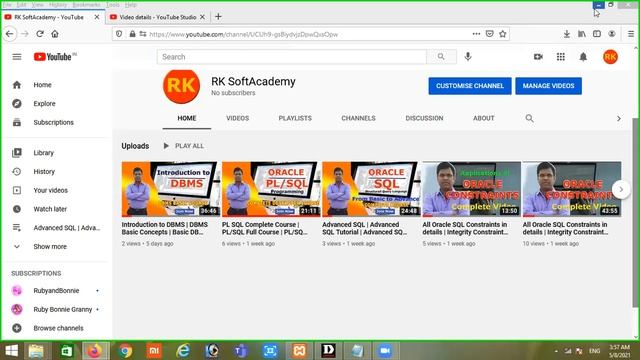Switch to the DISCUSSION channel tab
This screenshot has height=360, width=640.
(424, 118)
